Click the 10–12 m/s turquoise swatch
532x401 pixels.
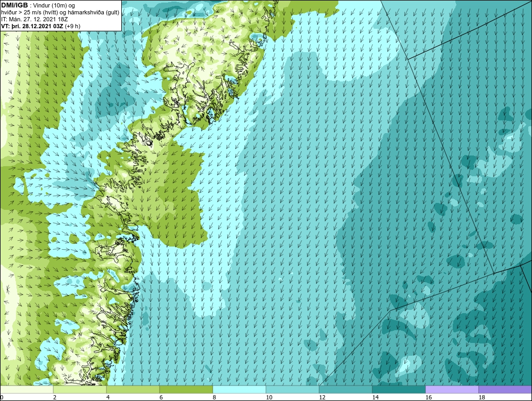pos(293,389)
